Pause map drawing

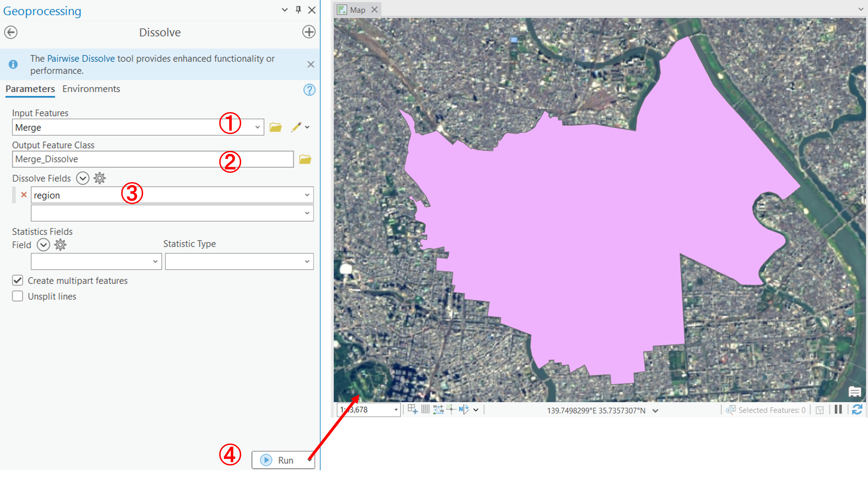point(838,410)
